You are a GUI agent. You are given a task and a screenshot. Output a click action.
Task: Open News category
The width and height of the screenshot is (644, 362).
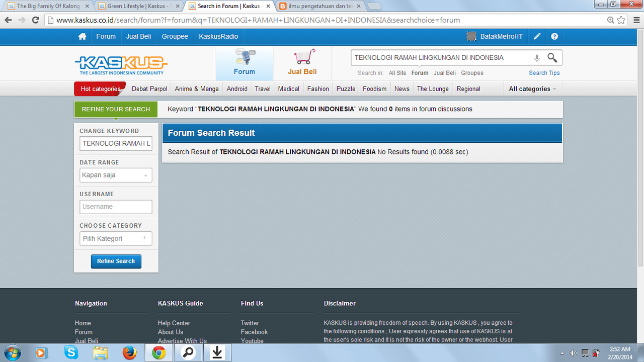[x=402, y=88]
